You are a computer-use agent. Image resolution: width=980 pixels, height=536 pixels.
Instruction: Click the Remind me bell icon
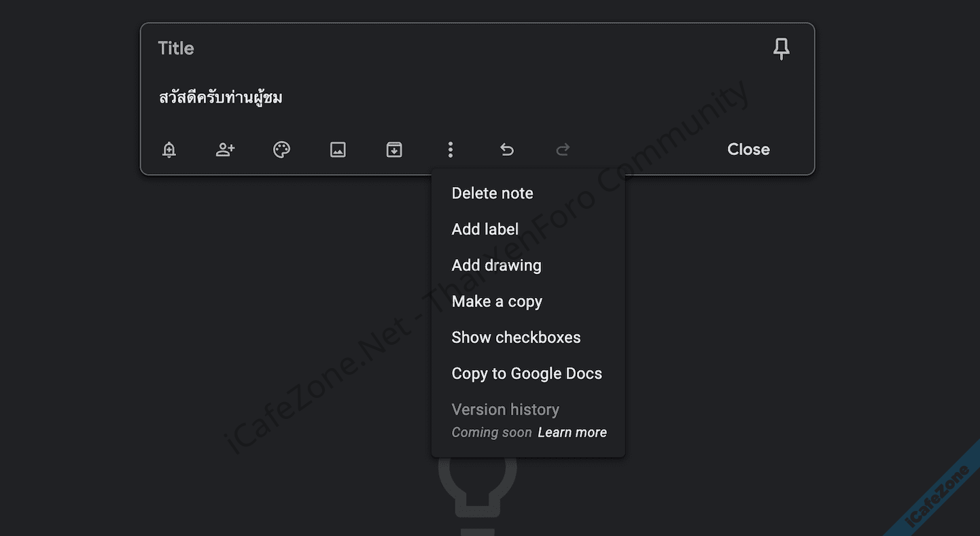169,150
